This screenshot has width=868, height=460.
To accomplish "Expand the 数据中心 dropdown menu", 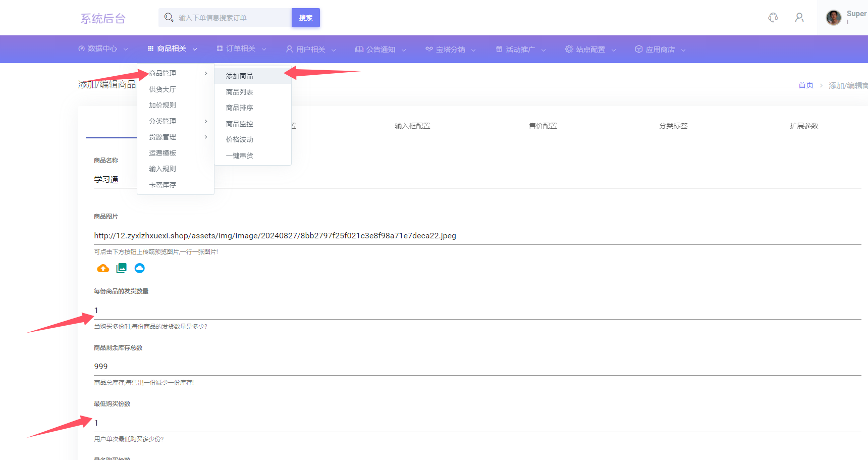I will [x=103, y=49].
